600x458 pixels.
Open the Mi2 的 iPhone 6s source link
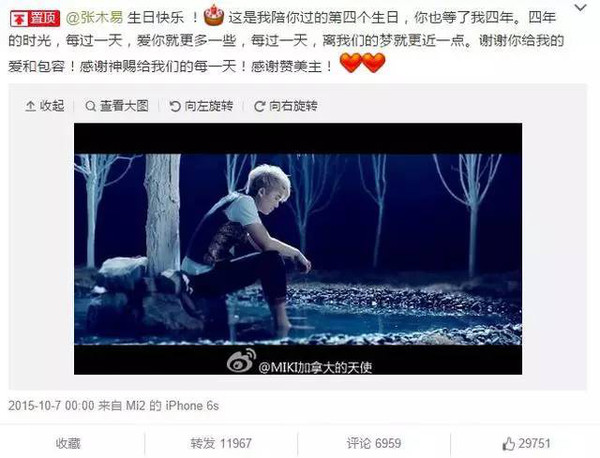(x=172, y=406)
